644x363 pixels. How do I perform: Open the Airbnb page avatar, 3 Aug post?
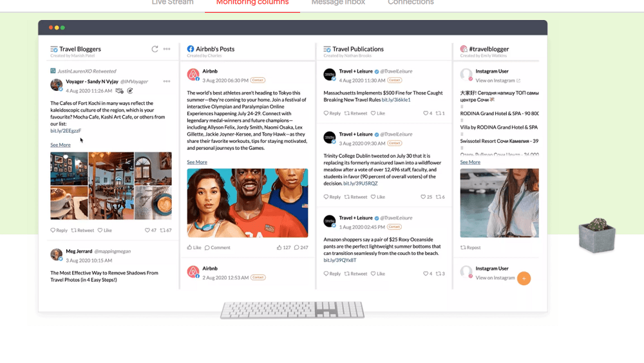(193, 75)
